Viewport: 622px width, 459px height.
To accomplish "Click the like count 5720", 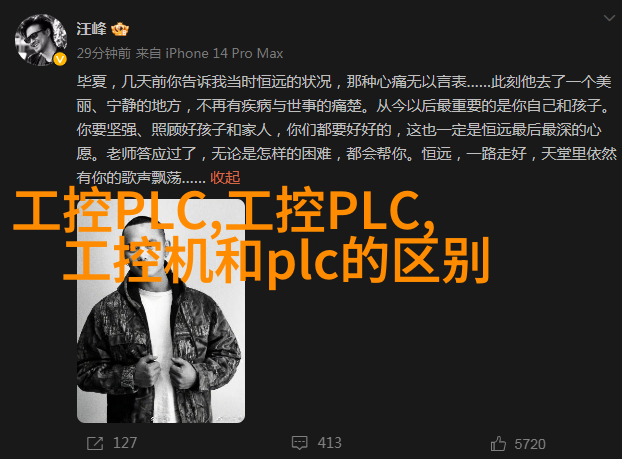I will pos(530,444).
